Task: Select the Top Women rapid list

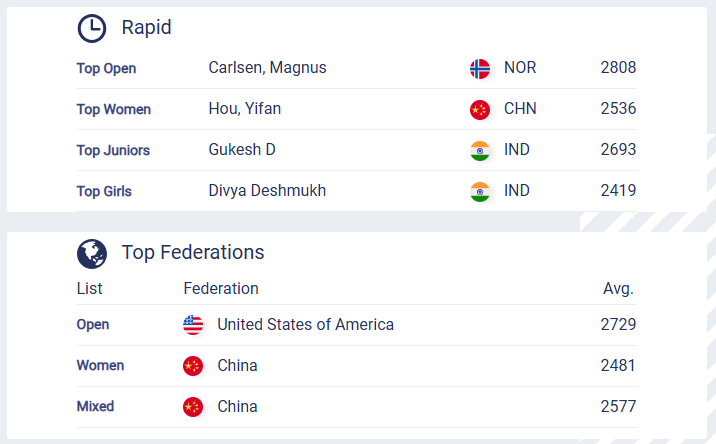Action: pos(114,110)
